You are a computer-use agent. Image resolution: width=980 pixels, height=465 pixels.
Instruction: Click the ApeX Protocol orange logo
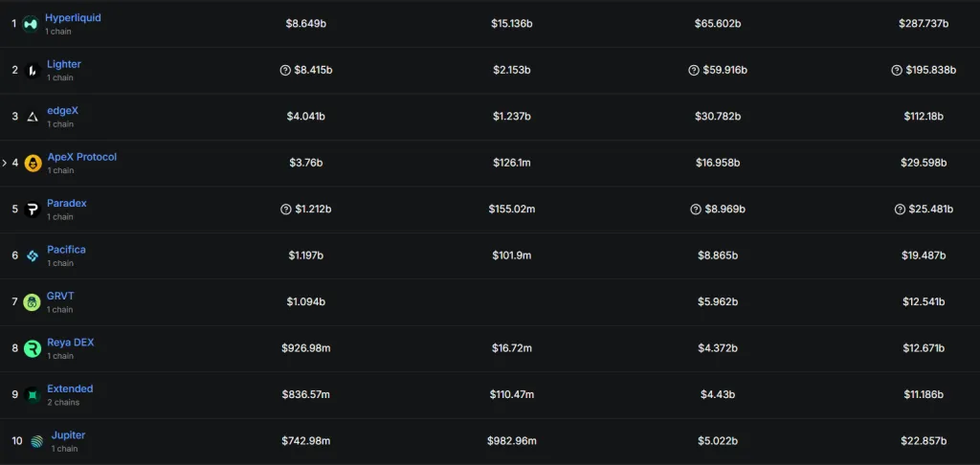[x=33, y=163]
